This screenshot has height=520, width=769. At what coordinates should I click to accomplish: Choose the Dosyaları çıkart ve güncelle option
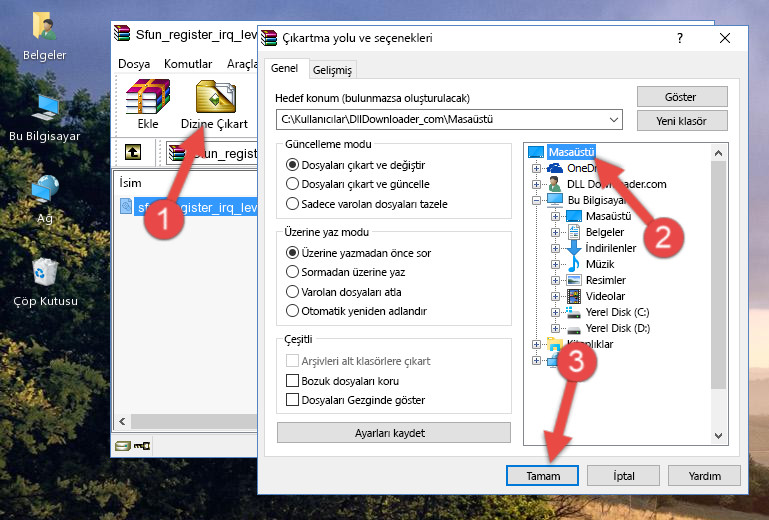(292, 184)
